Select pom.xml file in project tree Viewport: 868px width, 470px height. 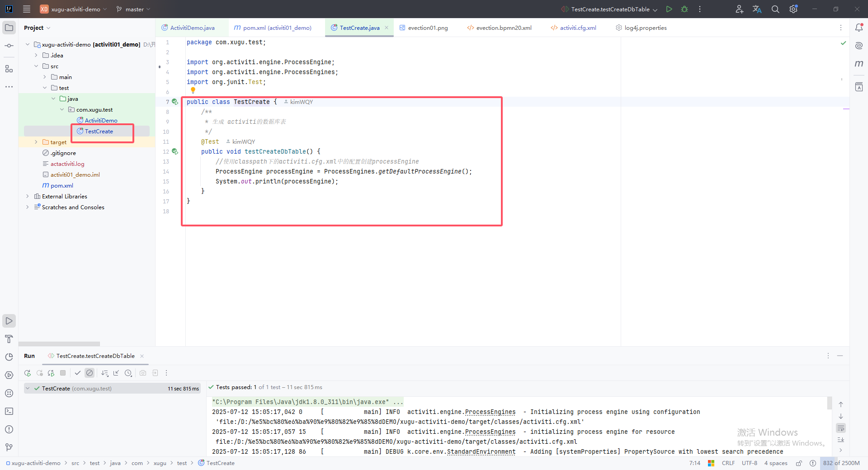61,186
